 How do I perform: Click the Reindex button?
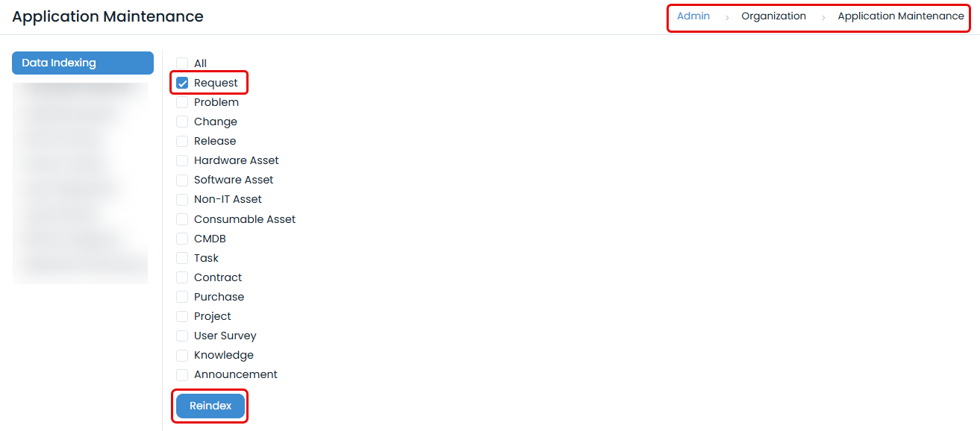210,406
